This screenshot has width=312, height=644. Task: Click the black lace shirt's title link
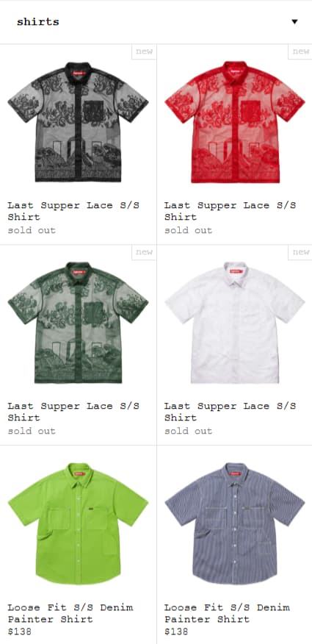coord(73,211)
